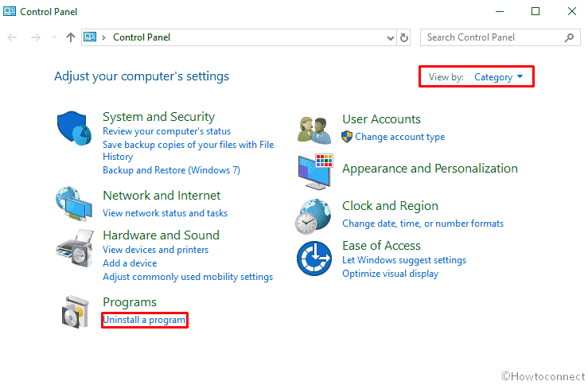Click the search magnifier icon
This screenshot has height=385, width=588.
(569, 37)
